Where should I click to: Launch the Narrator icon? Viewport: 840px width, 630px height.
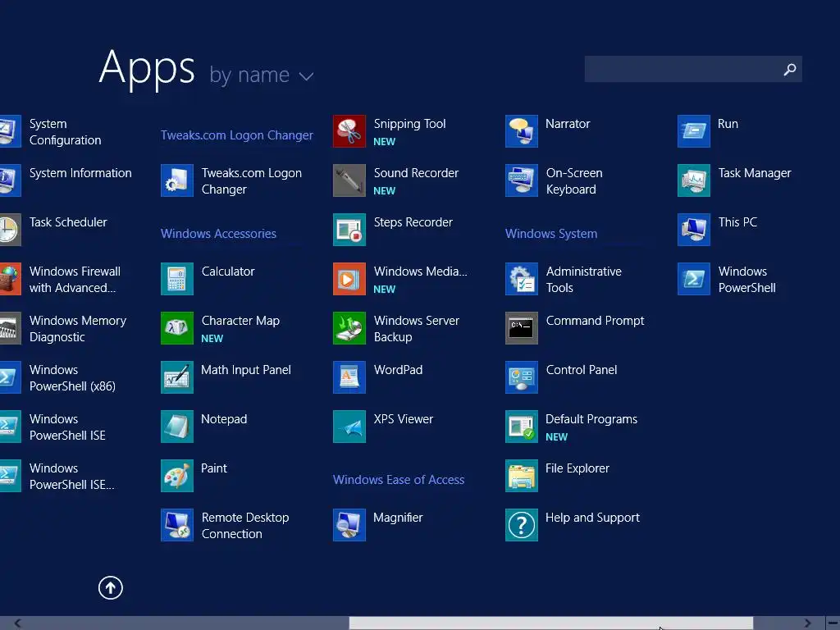pyautogui.click(x=522, y=131)
